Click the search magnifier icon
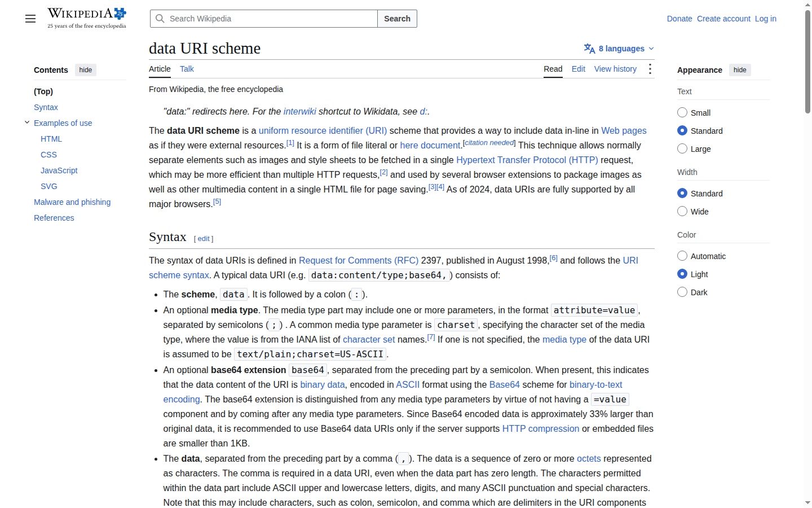812x508 pixels. 160,19
